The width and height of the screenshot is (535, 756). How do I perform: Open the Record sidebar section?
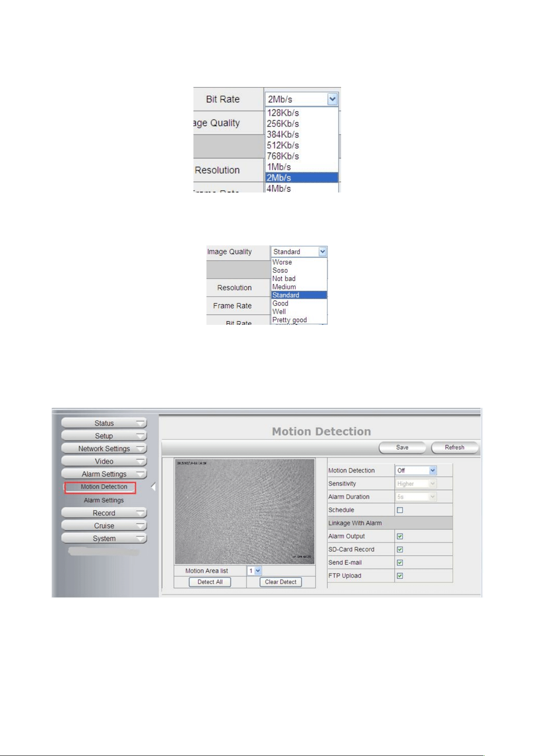(104, 513)
